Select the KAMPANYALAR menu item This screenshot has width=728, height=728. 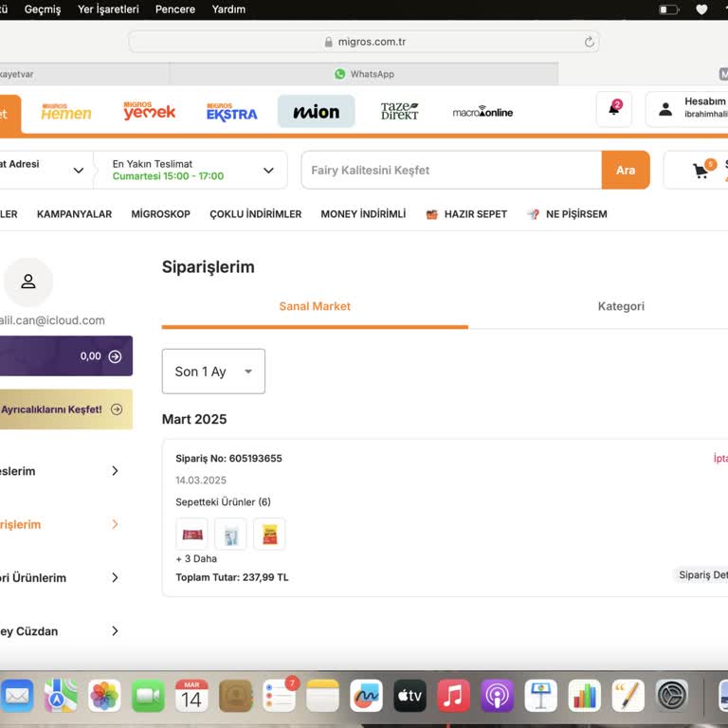[74, 214]
